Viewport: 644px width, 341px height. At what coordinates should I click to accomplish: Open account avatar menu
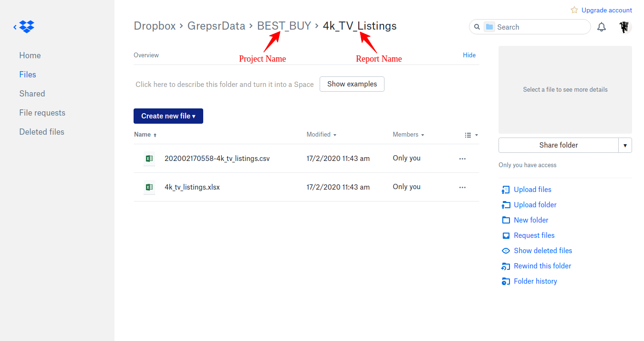click(x=624, y=27)
